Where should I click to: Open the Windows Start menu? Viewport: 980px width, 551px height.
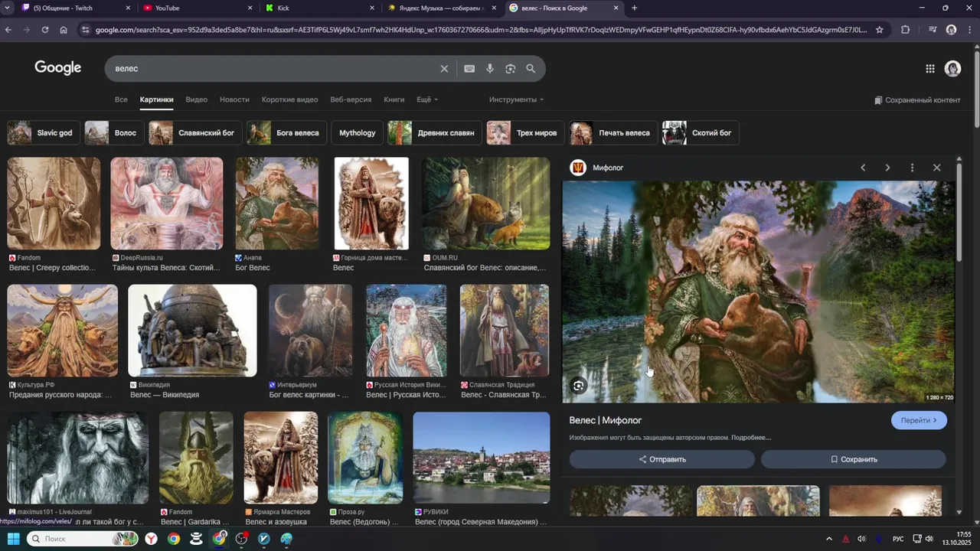13,539
